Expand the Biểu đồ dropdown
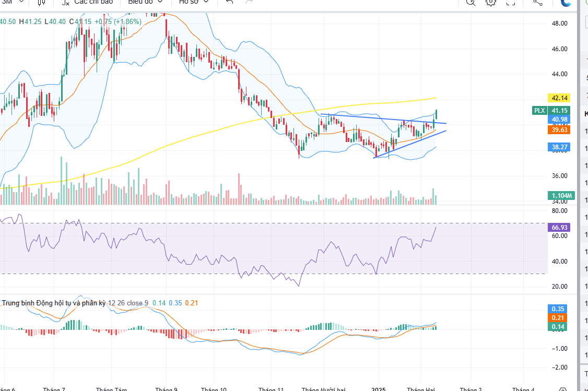This screenshot has width=588, height=391. (x=145, y=2)
